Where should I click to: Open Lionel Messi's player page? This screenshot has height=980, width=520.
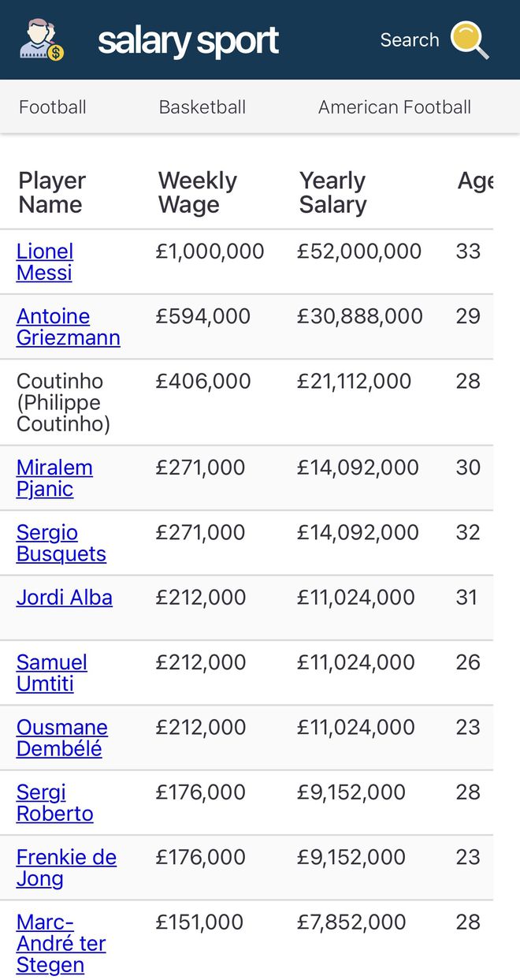pos(45,262)
